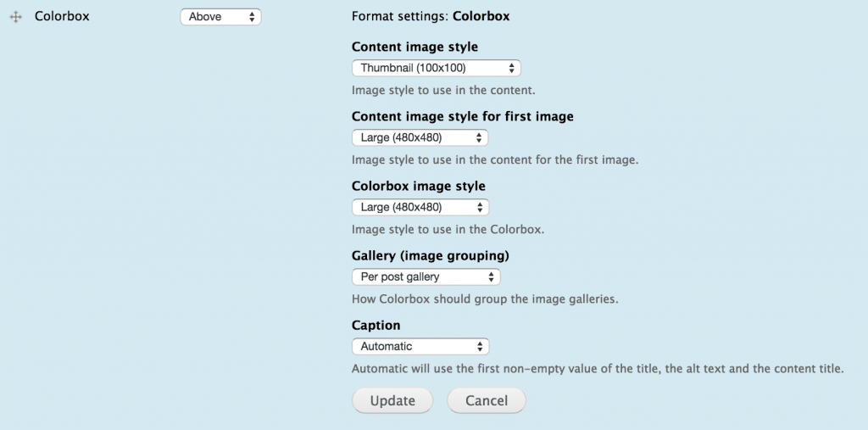Click the Colorbox row drag handle icon
This screenshot has width=868, height=430.
pyautogui.click(x=15, y=17)
